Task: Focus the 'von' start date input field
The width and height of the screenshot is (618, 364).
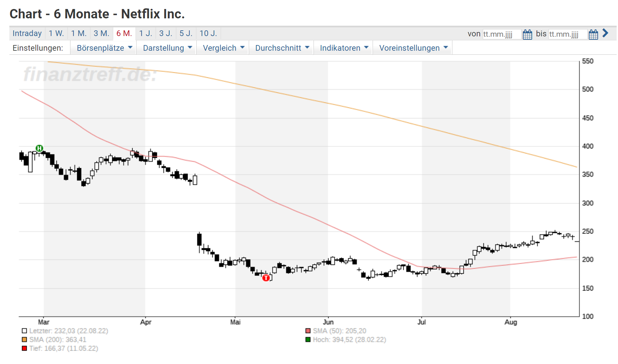Action: pos(502,34)
